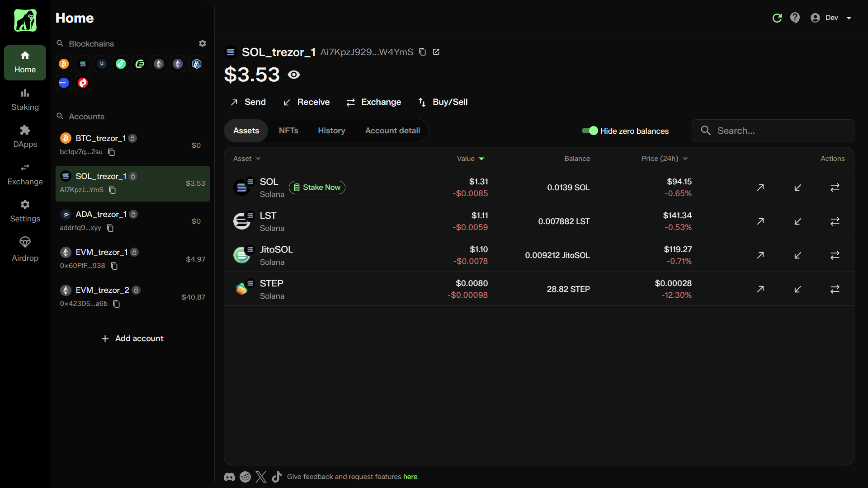Click the Stake Now button
Screen dimensions: 868x488
pos(317,188)
